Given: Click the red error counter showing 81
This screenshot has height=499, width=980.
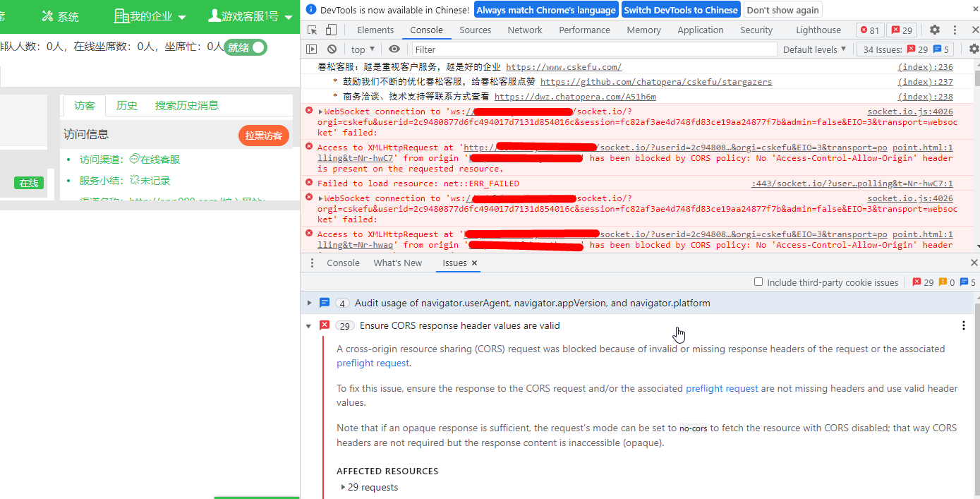Looking at the screenshot, I should pyautogui.click(x=869, y=30).
